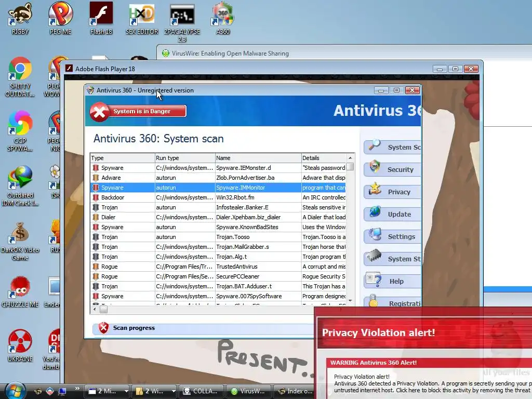
Task: Open the CHUZZLE ME desktop shortcut
Action: (20, 292)
